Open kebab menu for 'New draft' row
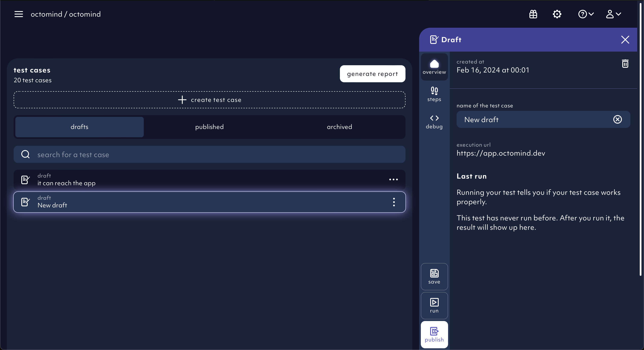Viewport: 644px width, 350px height. coord(394,202)
